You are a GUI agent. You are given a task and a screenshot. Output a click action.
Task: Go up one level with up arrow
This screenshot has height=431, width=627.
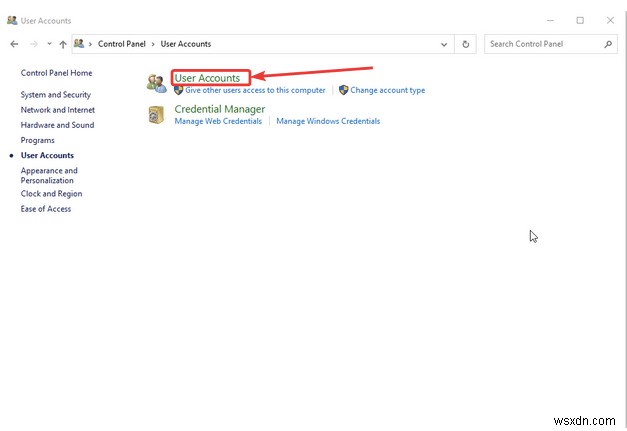click(63, 44)
